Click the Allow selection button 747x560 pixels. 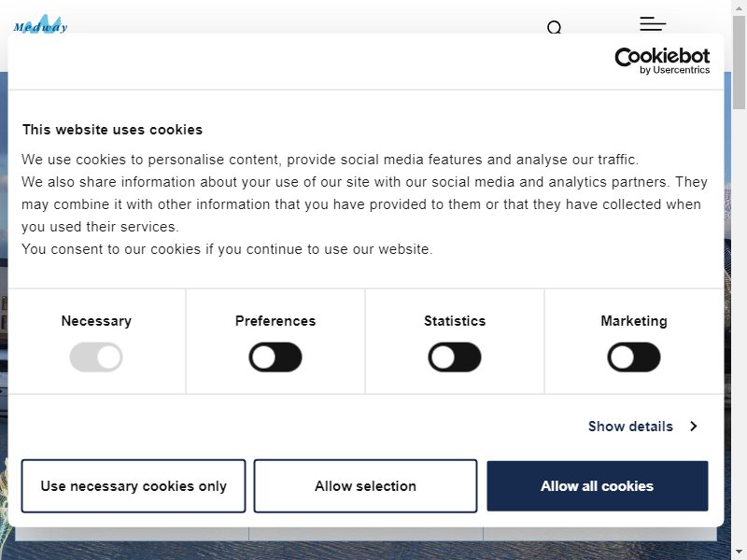[365, 486]
